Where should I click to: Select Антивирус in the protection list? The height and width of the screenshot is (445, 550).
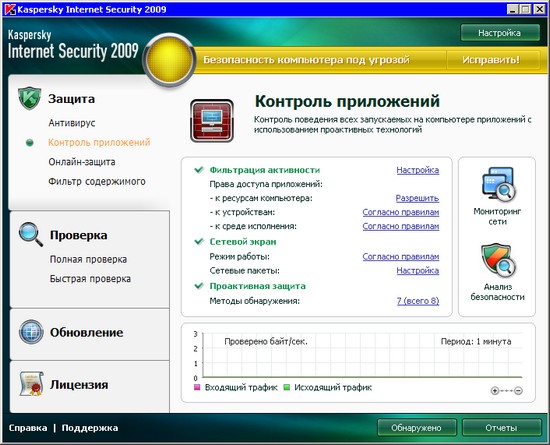click(x=72, y=123)
